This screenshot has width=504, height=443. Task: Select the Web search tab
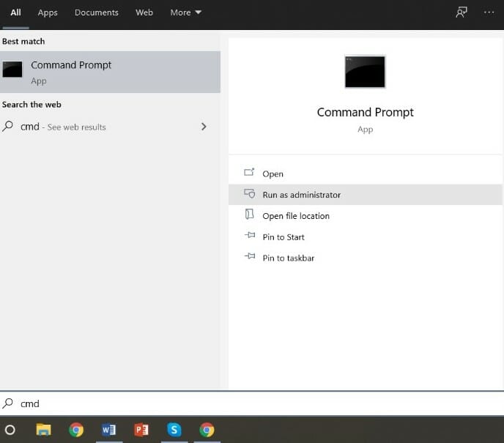point(144,12)
